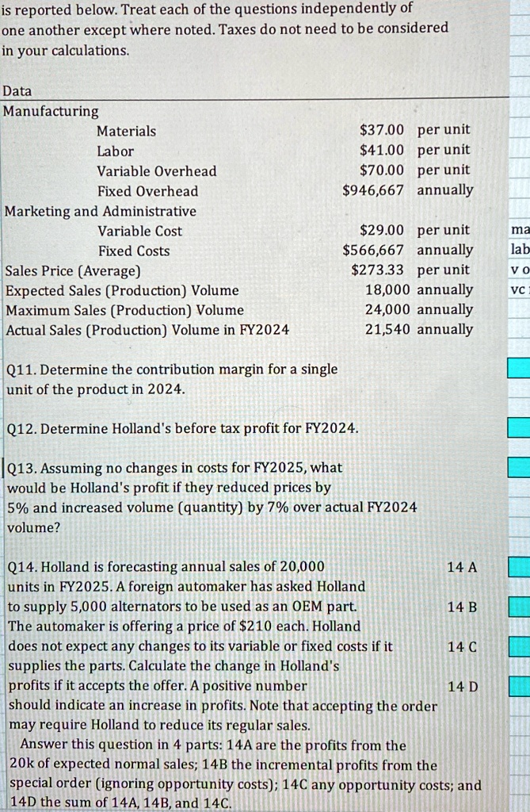Click the Sales Price $273.33 cell
530x812 pixels.
377,270
